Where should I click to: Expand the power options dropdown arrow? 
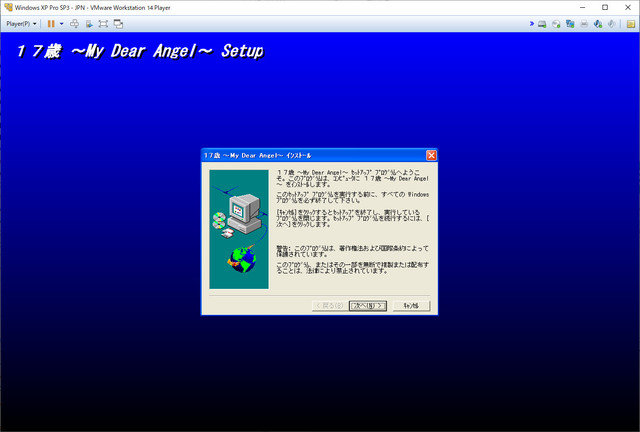[62, 24]
